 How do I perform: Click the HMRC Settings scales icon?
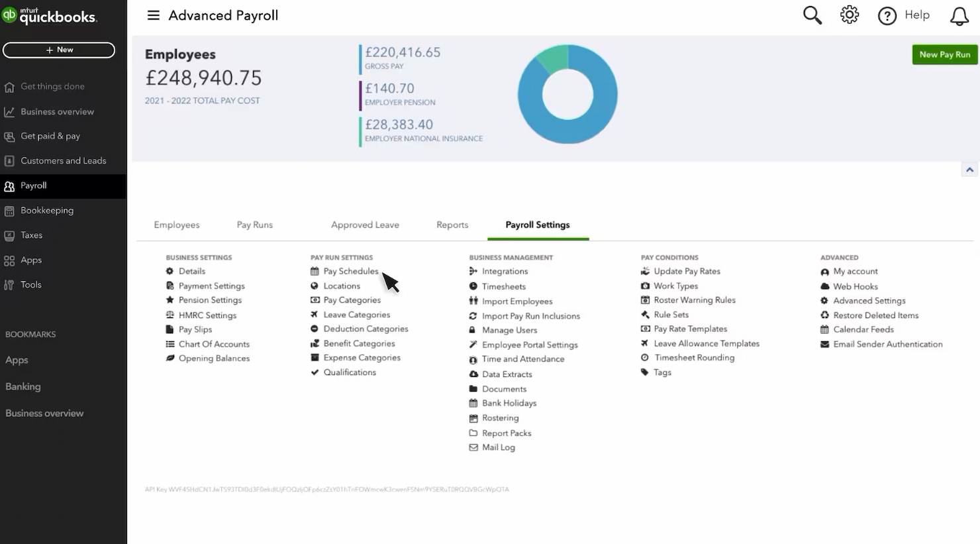170,315
